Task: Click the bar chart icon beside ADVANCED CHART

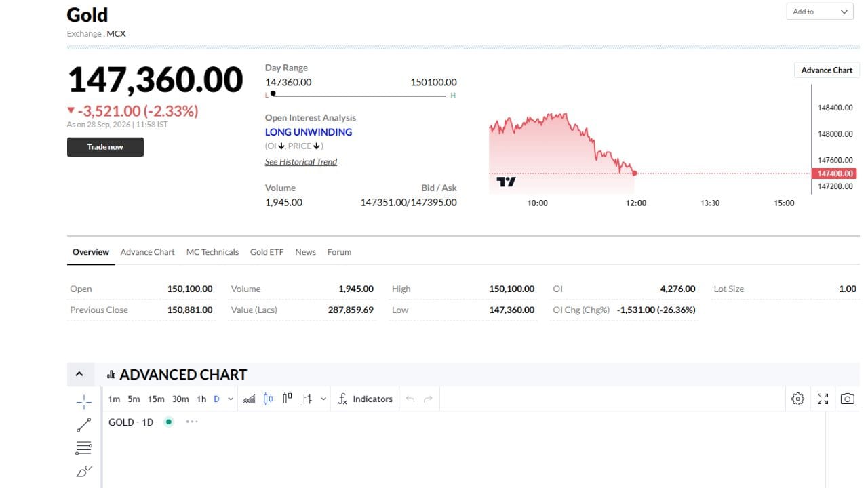Action: [111, 375]
